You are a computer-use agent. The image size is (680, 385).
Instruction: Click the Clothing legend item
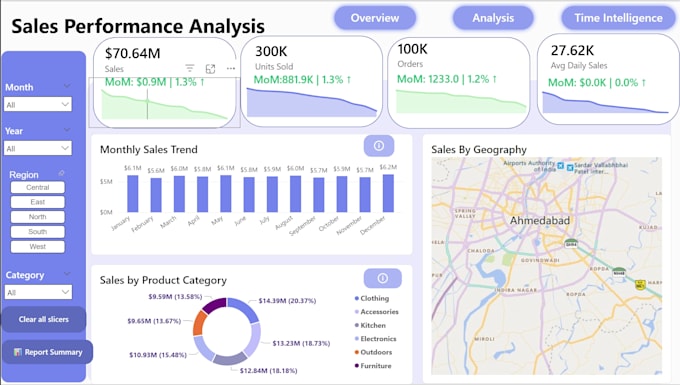click(x=372, y=298)
